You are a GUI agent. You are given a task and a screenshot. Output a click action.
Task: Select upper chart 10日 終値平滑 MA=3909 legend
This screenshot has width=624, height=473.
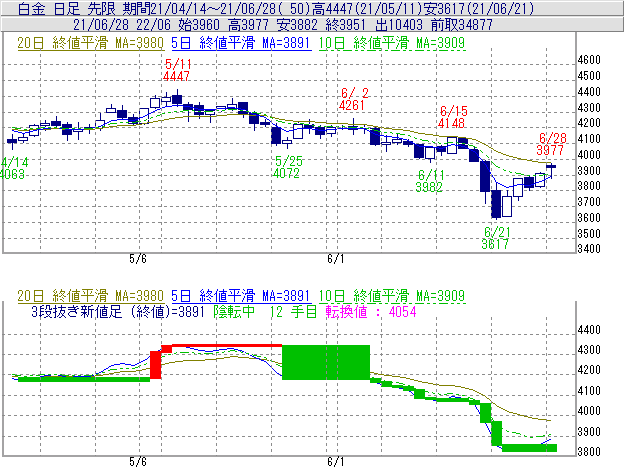point(392,43)
